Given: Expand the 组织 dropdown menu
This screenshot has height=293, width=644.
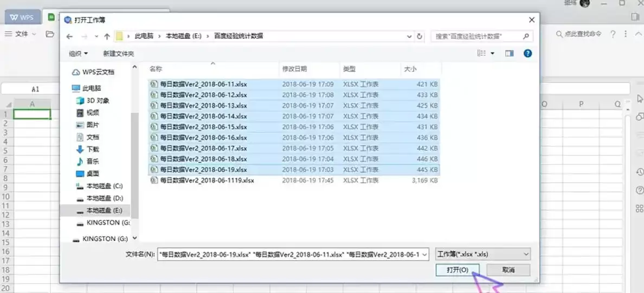Looking at the screenshot, I should pos(79,53).
